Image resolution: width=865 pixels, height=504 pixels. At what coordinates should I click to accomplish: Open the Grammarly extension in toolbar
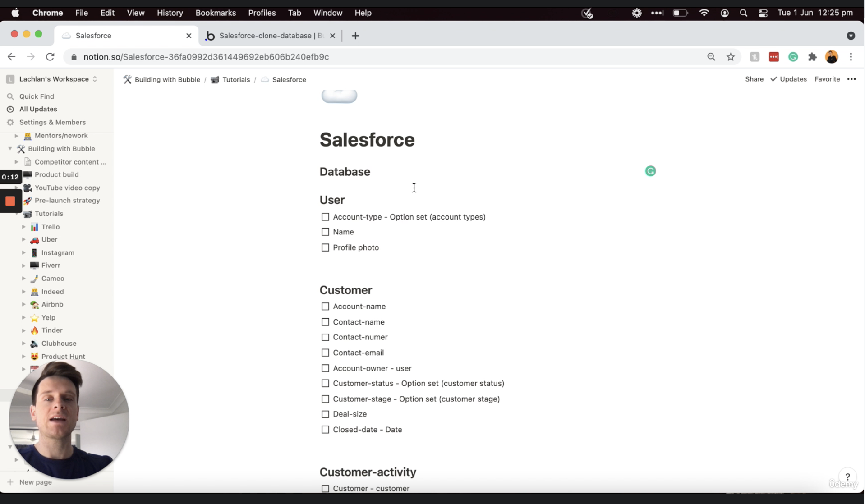click(793, 57)
